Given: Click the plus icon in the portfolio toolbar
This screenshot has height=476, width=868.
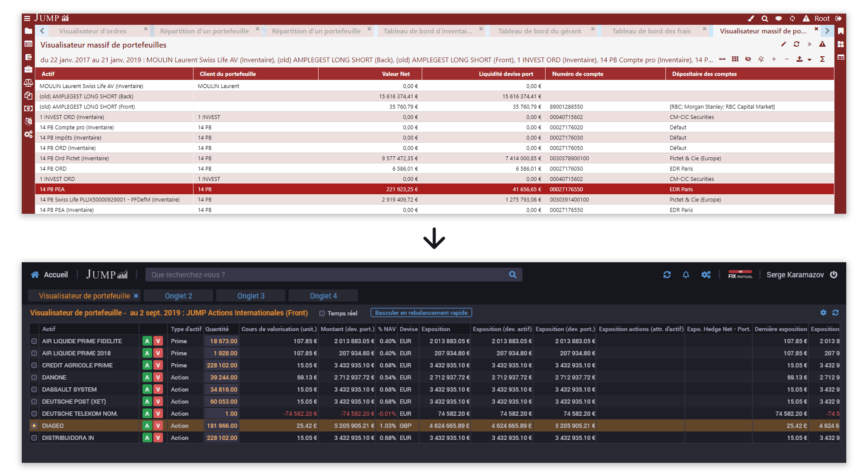Looking at the screenshot, I should click(774, 59).
